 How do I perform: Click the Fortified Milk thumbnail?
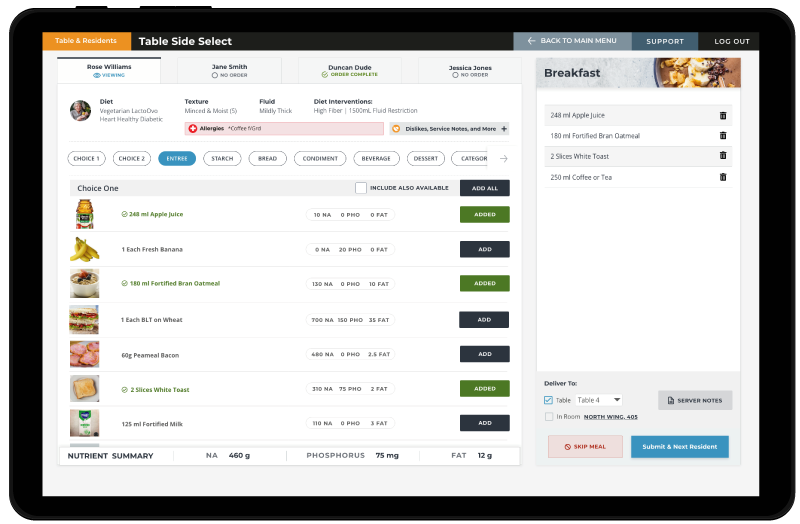pos(84,423)
